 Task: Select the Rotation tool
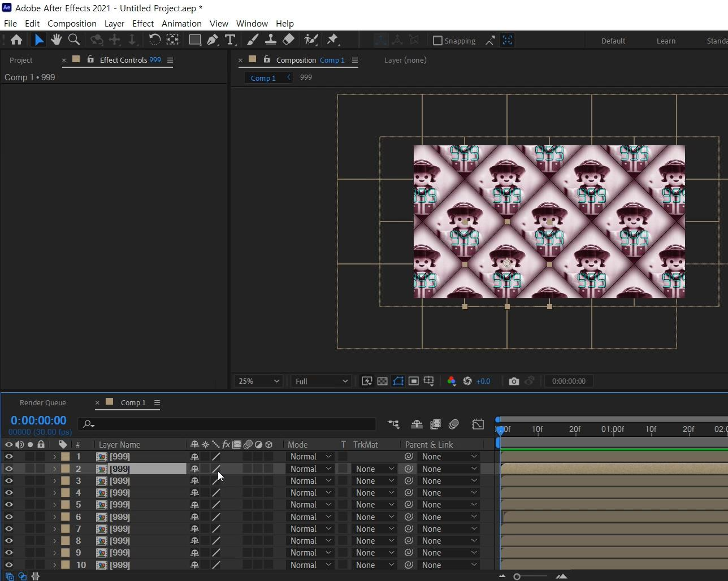(154, 40)
